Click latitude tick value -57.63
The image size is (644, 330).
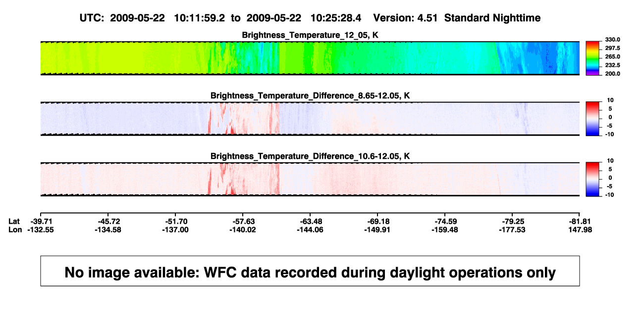(x=243, y=221)
